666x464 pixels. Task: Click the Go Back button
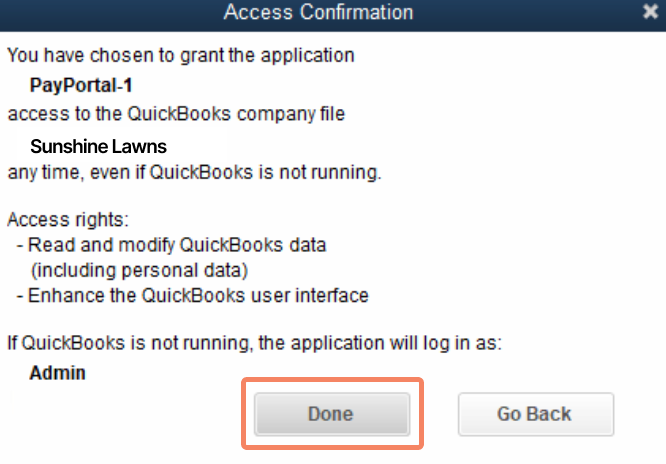click(536, 414)
